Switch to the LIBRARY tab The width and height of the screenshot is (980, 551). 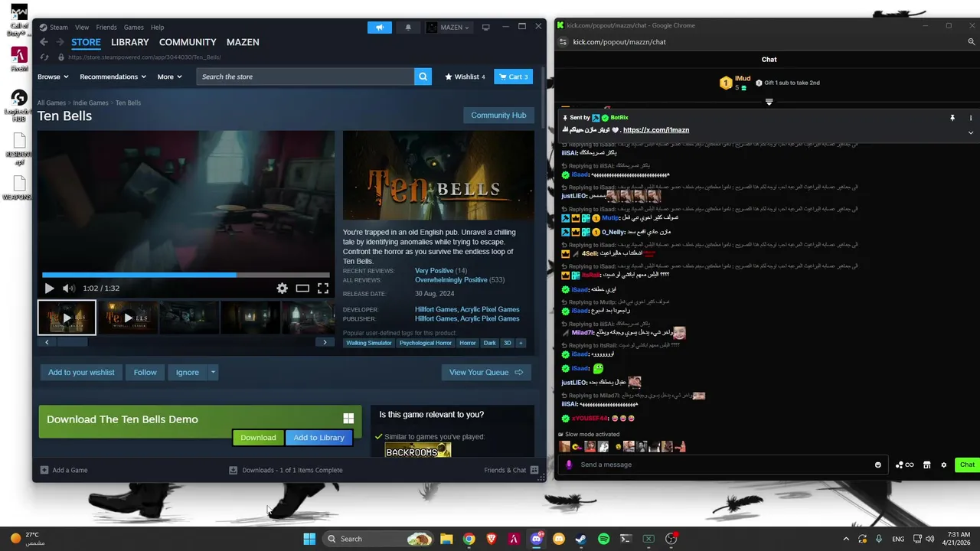130,42
